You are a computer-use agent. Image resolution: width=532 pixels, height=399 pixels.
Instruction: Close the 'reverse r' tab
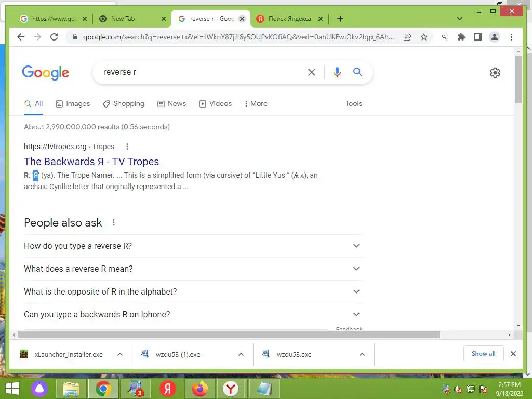click(242, 19)
